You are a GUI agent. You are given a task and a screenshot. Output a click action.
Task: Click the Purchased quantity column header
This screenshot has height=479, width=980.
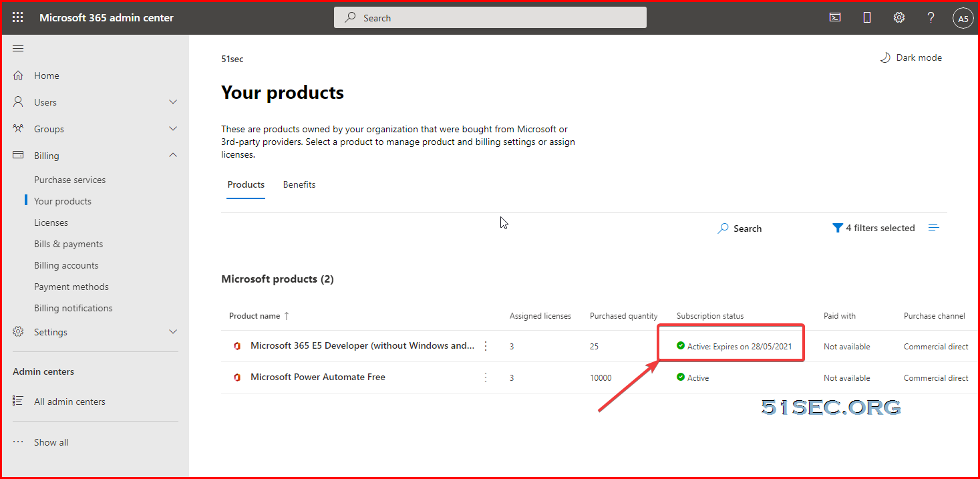point(624,316)
